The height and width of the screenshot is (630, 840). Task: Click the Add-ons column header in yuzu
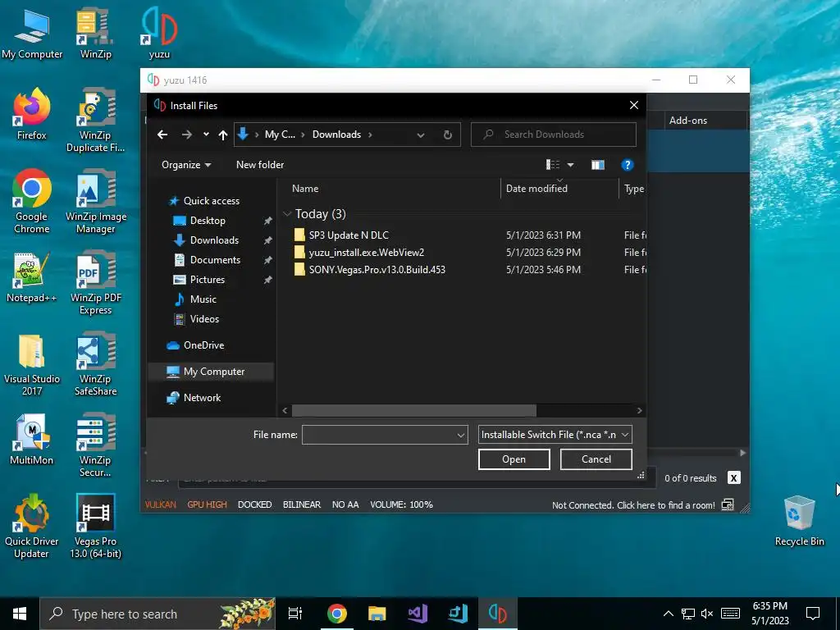[x=688, y=121]
